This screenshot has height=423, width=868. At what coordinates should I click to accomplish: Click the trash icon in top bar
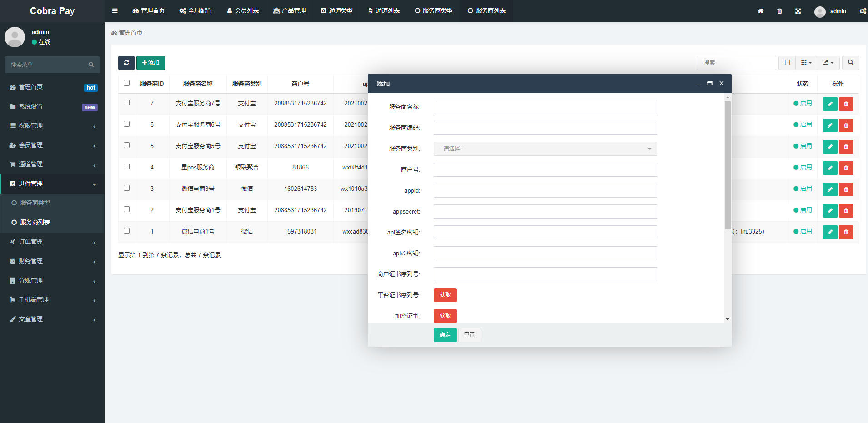(x=779, y=11)
